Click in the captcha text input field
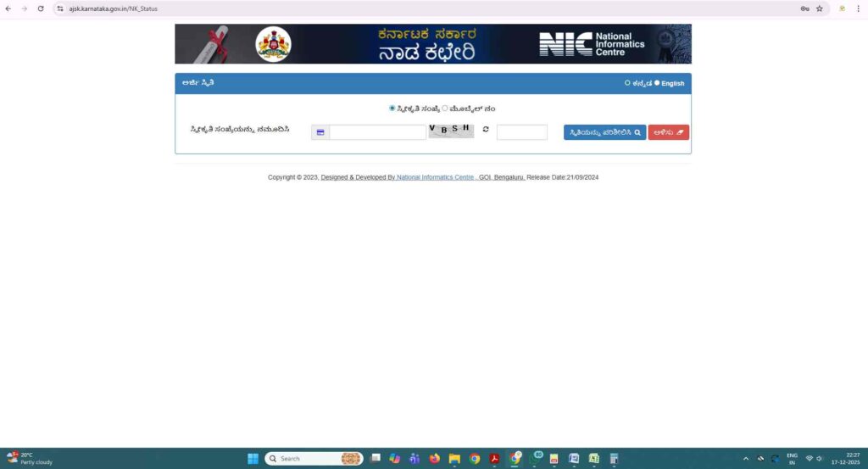 (x=521, y=132)
